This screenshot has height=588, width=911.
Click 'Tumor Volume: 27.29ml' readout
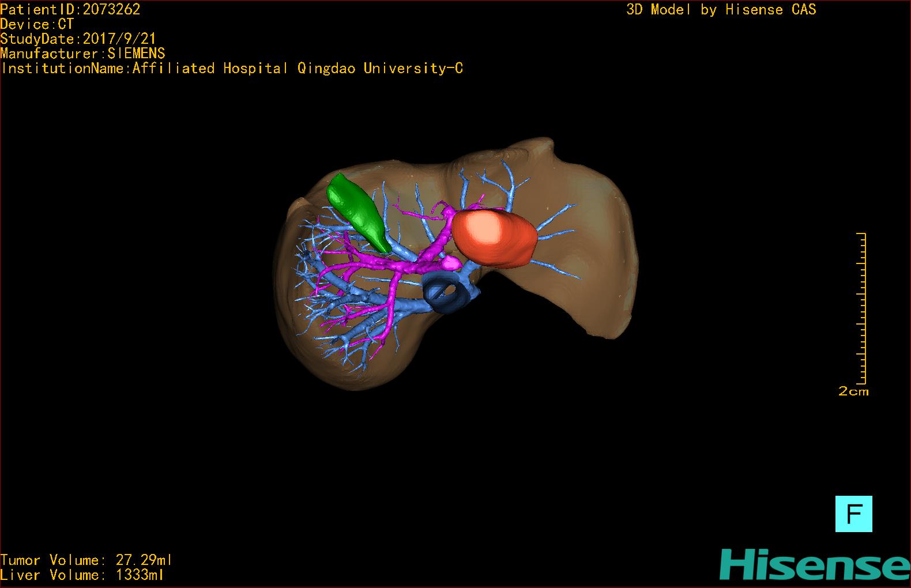point(86,560)
